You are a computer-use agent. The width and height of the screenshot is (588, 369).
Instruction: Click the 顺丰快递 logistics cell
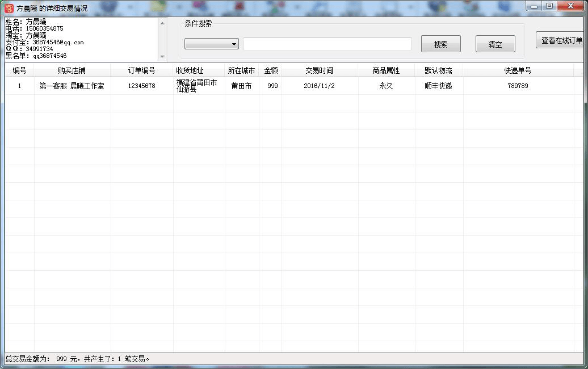tap(438, 86)
